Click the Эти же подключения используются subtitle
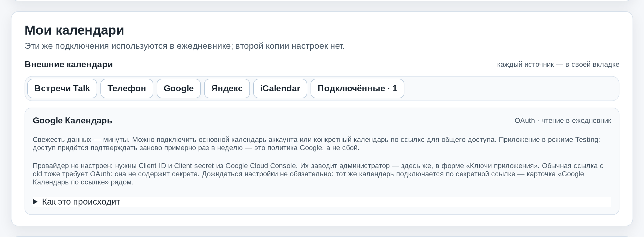This screenshot has height=237, width=644. pyautogui.click(x=184, y=46)
